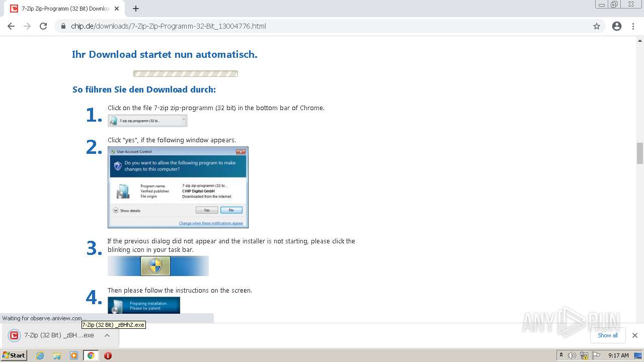This screenshot has width=644, height=362.
Task: Close the Chrome window
Action: pos(631,4)
